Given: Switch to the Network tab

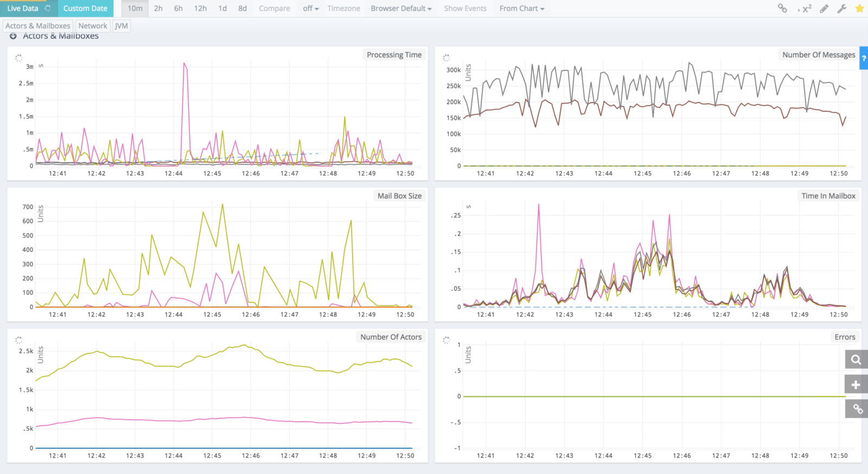Looking at the screenshot, I should tap(93, 26).
